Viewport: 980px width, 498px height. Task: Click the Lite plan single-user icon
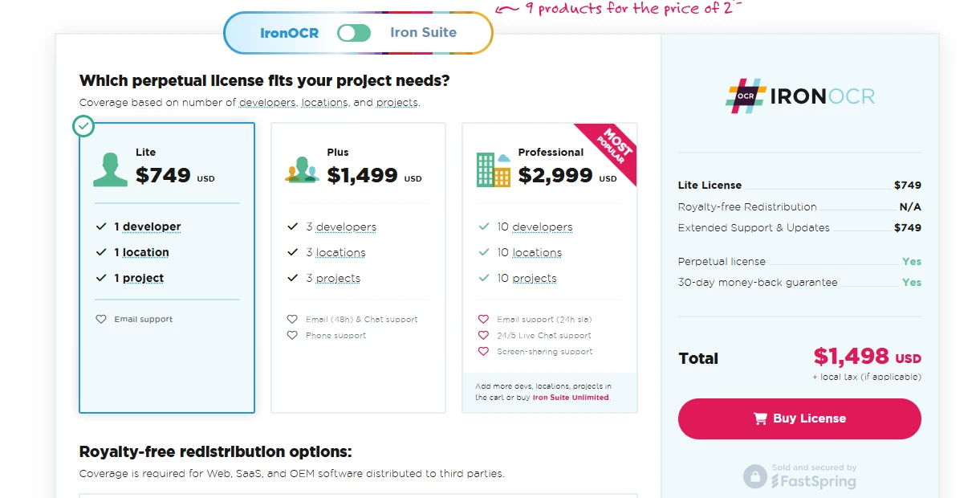pyautogui.click(x=110, y=168)
